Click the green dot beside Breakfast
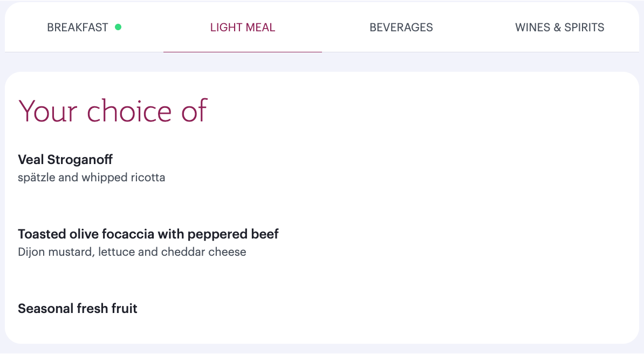644x354 pixels. click(118, 27)
